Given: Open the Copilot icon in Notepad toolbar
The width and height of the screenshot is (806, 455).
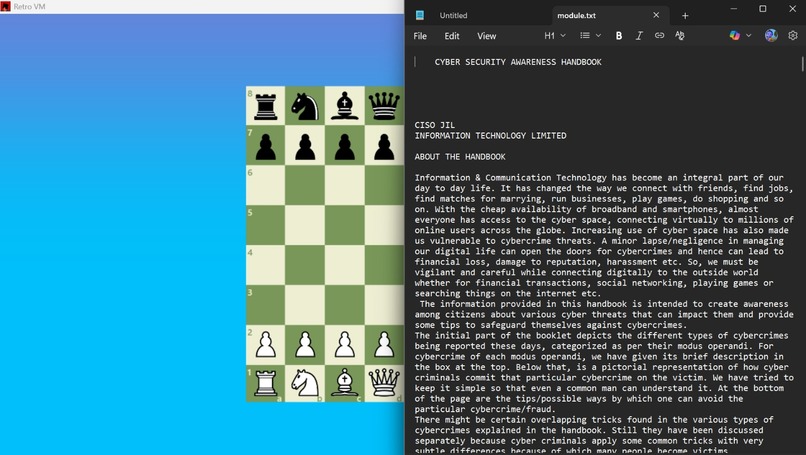Looking at the screenshot, I should coord(735,35).
